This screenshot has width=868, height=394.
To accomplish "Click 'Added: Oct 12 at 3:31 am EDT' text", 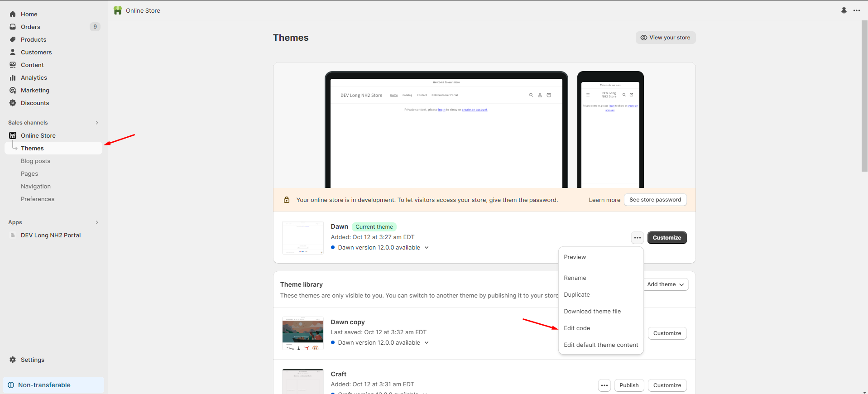I will pos(372,384).
